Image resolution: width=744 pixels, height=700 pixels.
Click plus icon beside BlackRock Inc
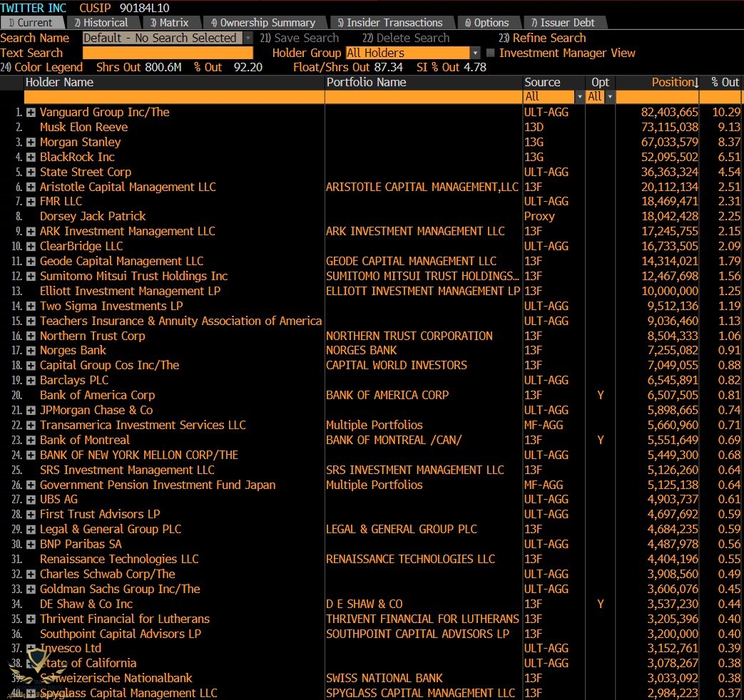pyautogui.click(x=31, y=158)
